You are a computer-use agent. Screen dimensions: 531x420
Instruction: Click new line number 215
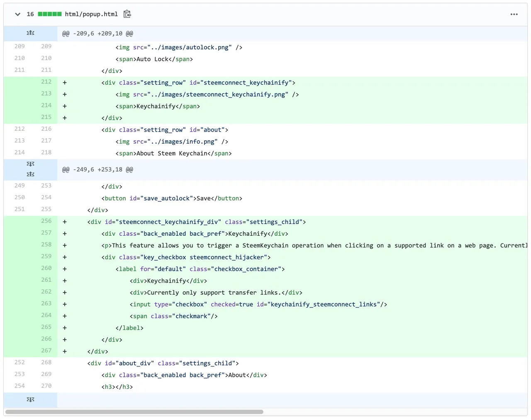coord(46,117)
